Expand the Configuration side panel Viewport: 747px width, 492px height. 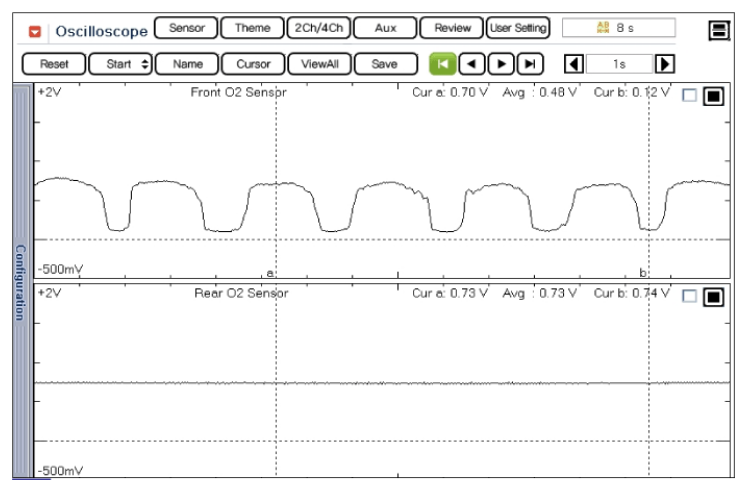(20, 280)
